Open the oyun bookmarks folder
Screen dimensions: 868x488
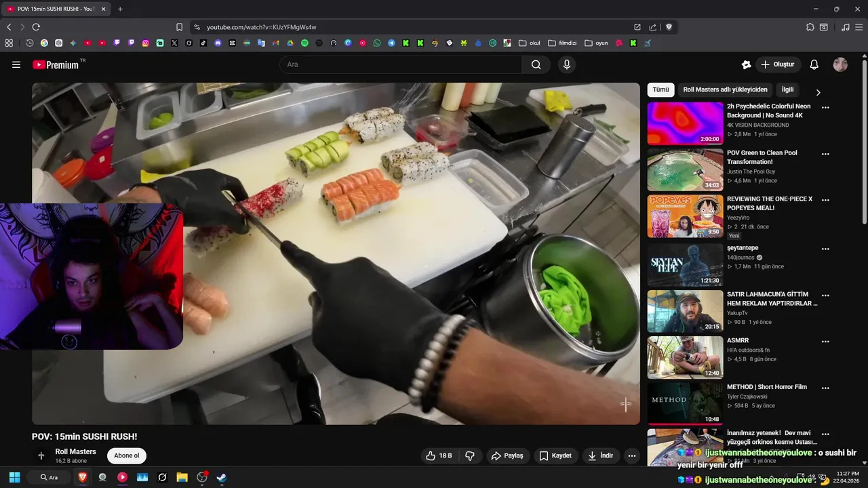pos(596,43)
